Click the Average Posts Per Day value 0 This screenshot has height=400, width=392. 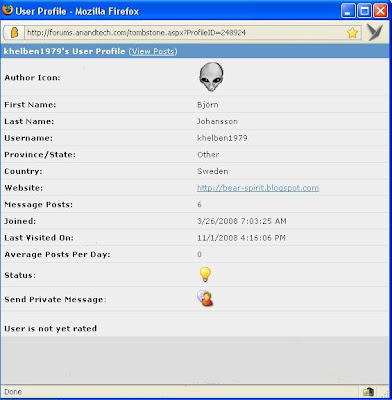coord(199,255)
